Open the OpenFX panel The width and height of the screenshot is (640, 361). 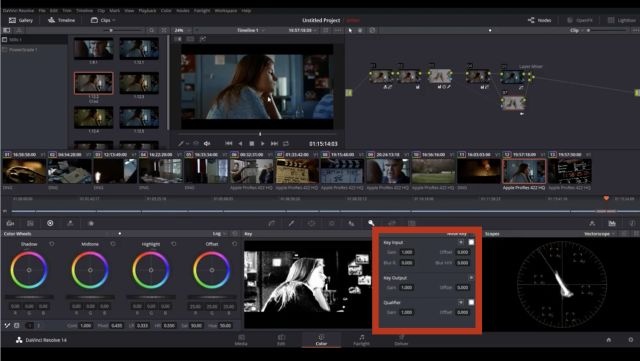coord(580,20)
